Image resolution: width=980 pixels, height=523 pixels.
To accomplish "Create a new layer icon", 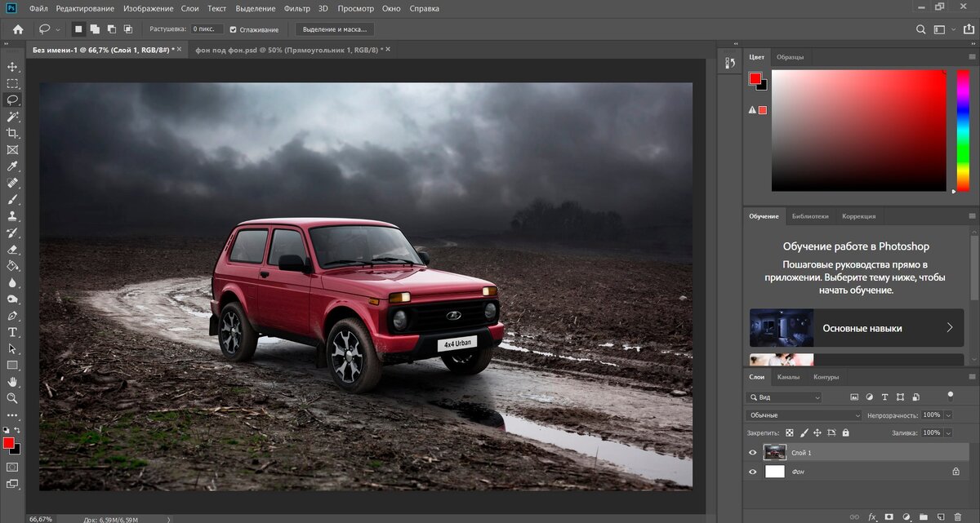I will click(x=941, y=516).
